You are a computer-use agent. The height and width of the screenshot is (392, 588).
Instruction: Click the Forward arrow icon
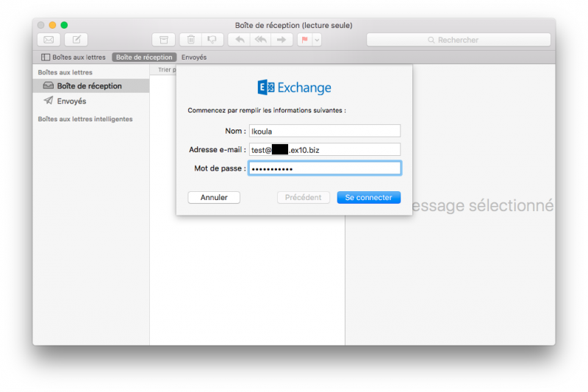click(x=282, y=40)
